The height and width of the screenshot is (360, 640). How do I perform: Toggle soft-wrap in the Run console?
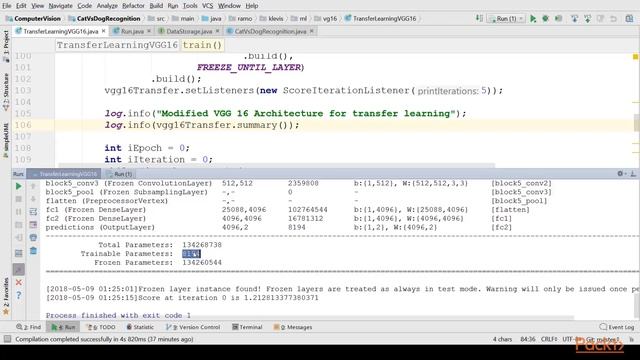[x=33, y=212]
